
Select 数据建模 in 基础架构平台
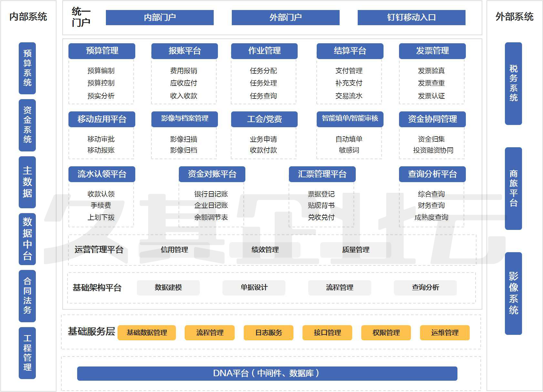[168, 288]
